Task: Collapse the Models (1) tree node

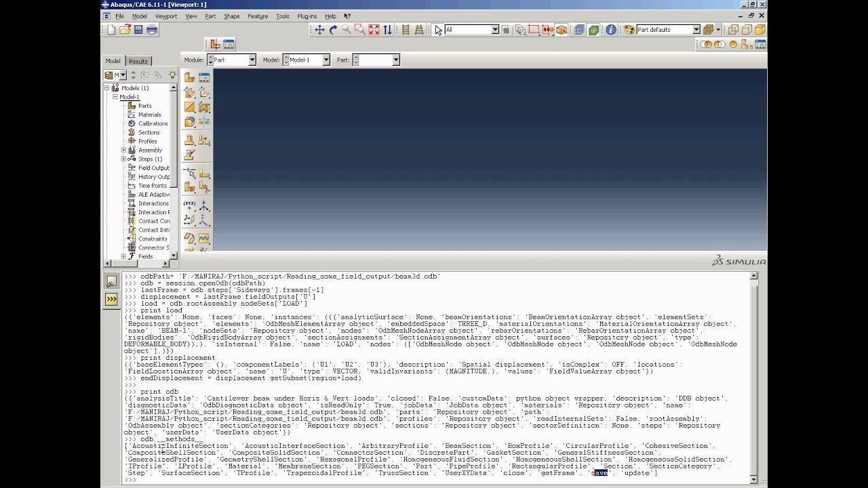Action: click(106, 88)
